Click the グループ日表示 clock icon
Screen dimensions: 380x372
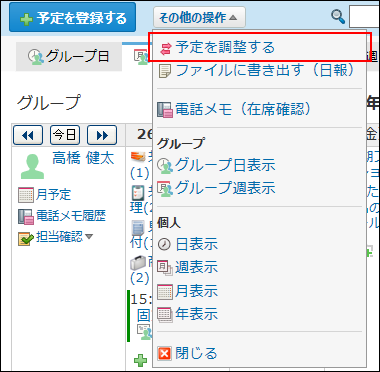pos(165,166)
